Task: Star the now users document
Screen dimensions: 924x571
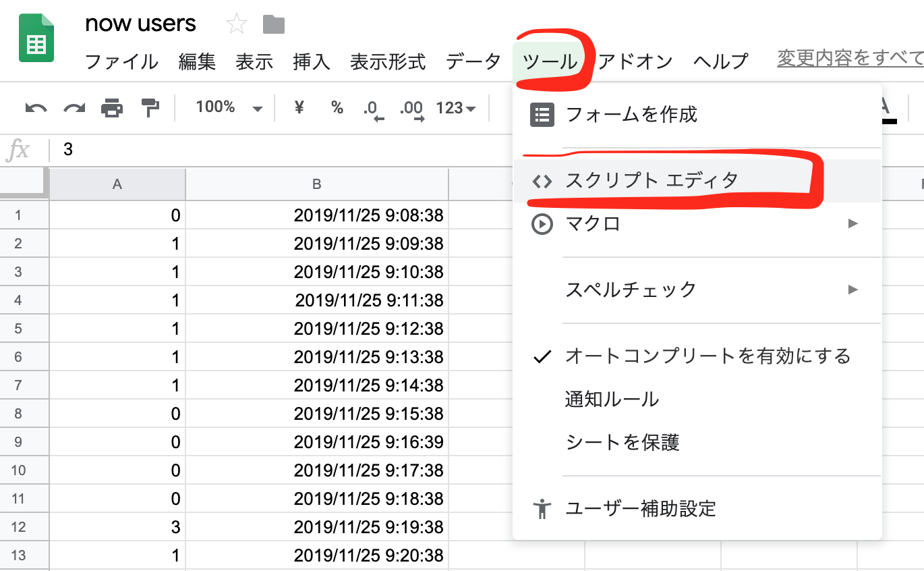Action: click(236, 25)
